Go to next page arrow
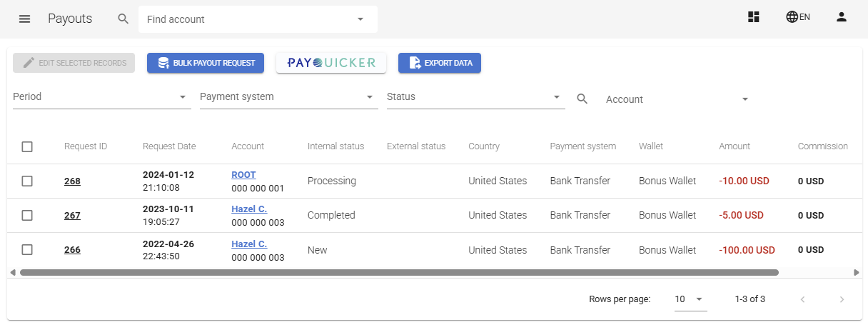This screenshot has height=325, width=868. [x=842, y=299]
